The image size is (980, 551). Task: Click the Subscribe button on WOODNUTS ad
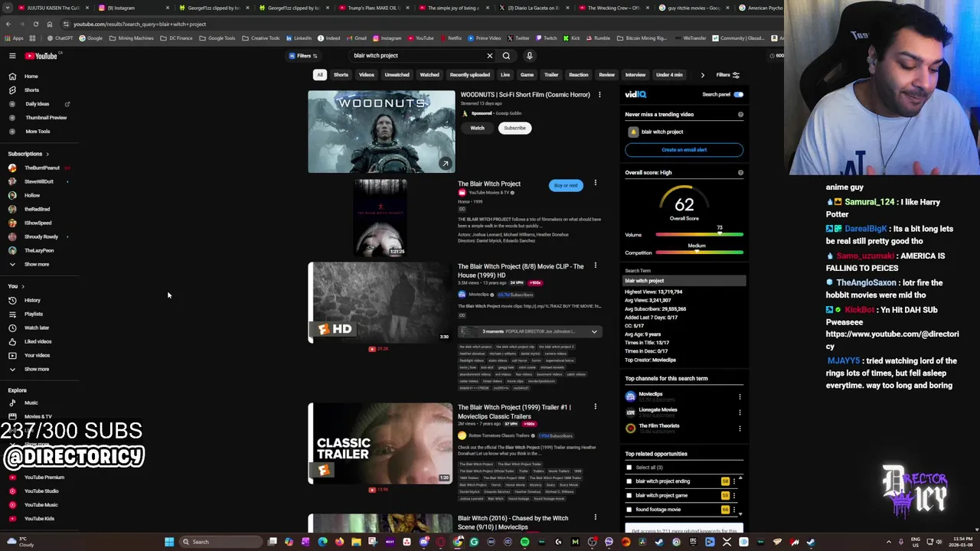[x=514, y=129]
